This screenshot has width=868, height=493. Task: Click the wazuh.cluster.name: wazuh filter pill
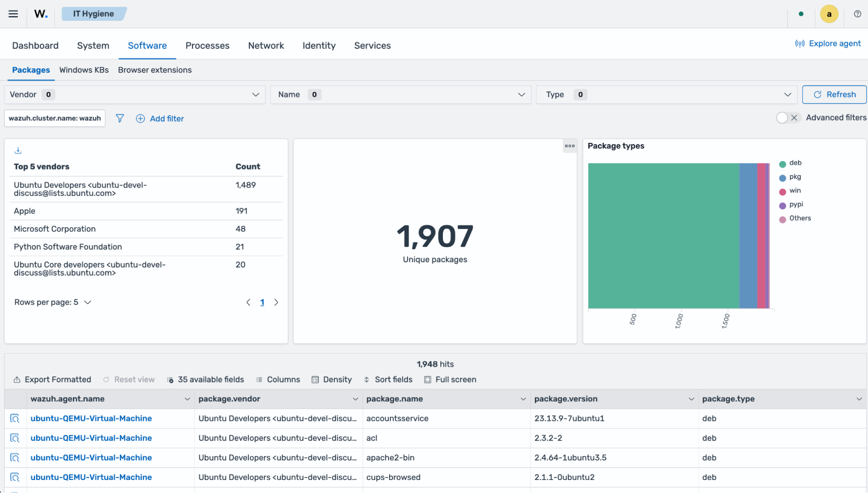coord(55,118)
